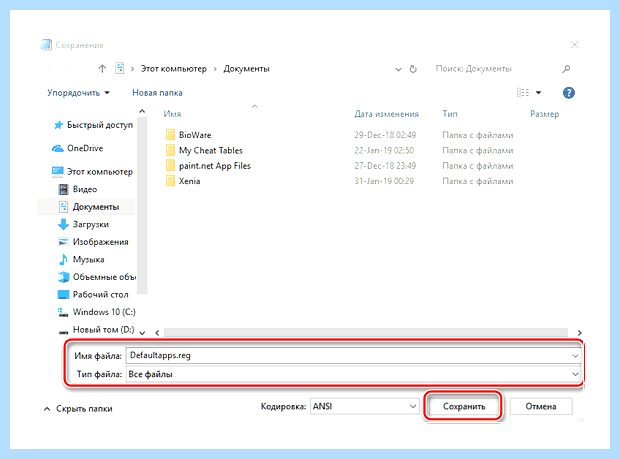Image resolution: width=620 pixels, height=459 pixels.
Task: Click the 27-Dec-18 23:49 date cell
Action: click(385, 166)
